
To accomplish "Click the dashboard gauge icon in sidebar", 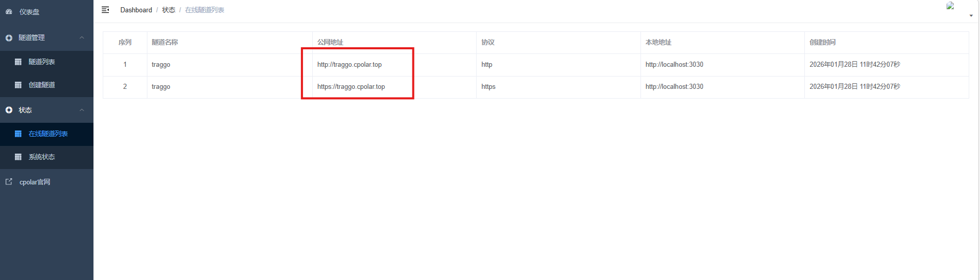I will click(9, 11).
